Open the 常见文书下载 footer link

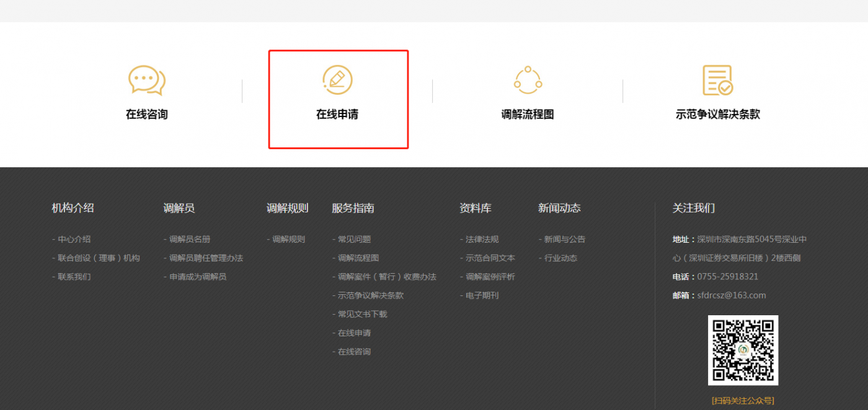pyautogui.click(x=360, y=314)
